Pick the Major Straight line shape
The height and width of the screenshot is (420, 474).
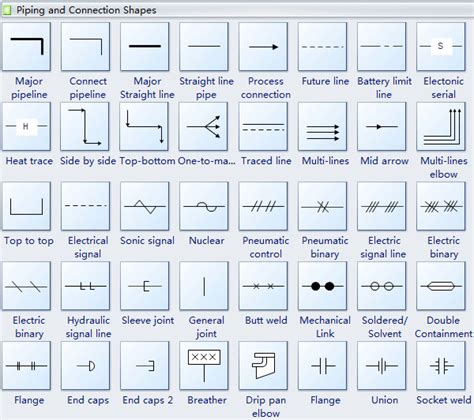pyautogui.click(x=145, y=46)
